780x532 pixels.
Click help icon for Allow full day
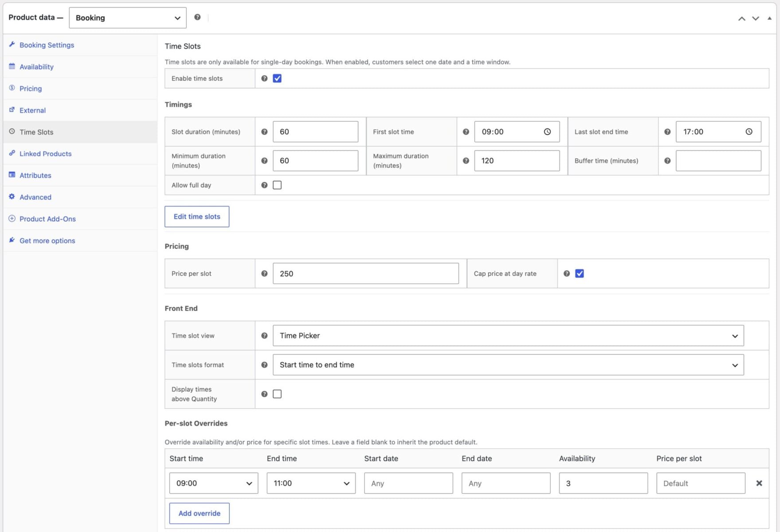coord(264,185)
